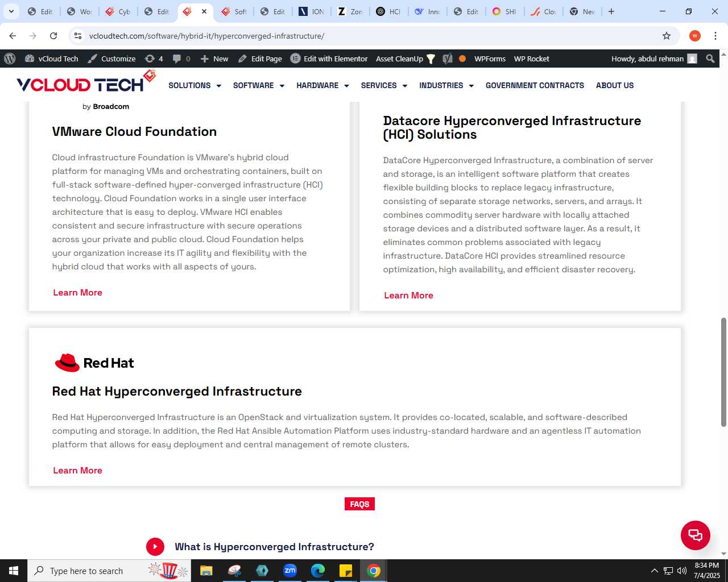Open the Customize theme option

tap(111, 59)
